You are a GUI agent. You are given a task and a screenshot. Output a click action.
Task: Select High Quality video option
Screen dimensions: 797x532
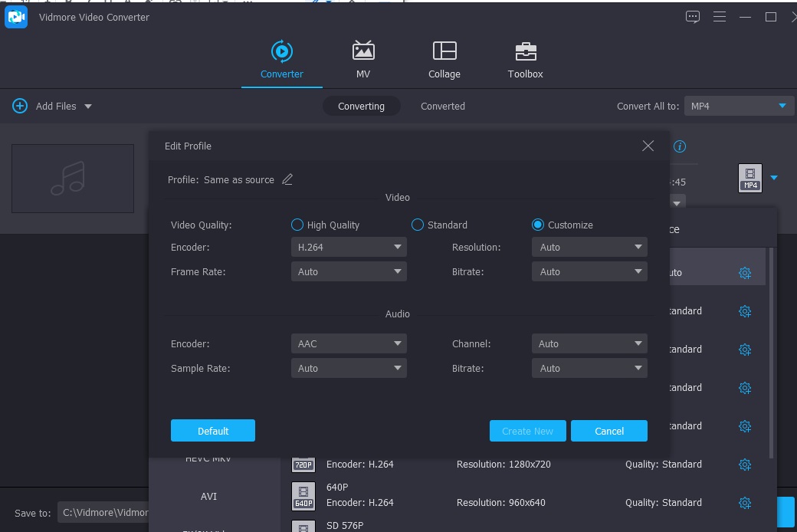coord(297,225)
